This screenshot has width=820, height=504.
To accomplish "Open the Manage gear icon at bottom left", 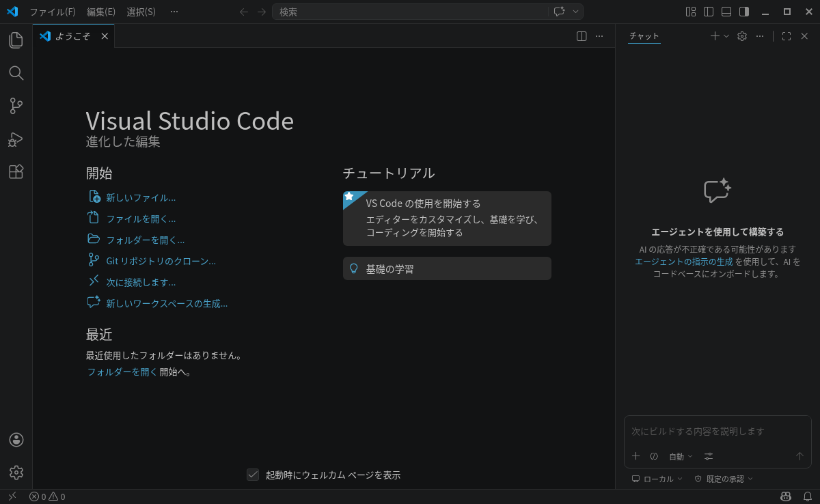I will click(x=16, y=473).
